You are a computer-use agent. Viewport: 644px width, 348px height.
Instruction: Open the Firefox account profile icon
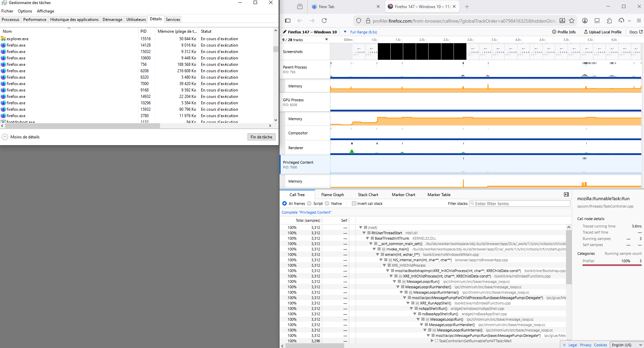click(585, 21)
